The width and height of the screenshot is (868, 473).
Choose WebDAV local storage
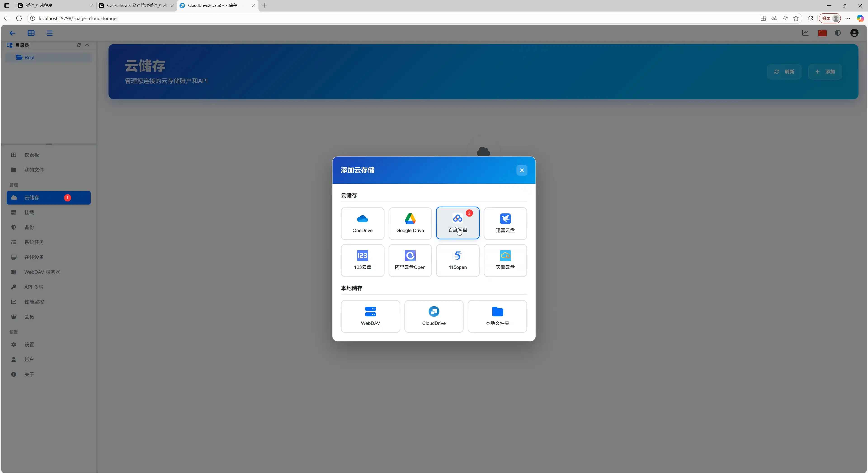click(370, 316)
